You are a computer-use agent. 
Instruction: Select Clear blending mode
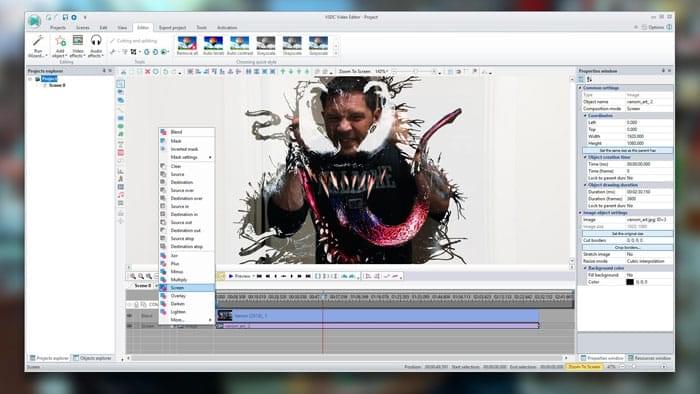point(187,166)
